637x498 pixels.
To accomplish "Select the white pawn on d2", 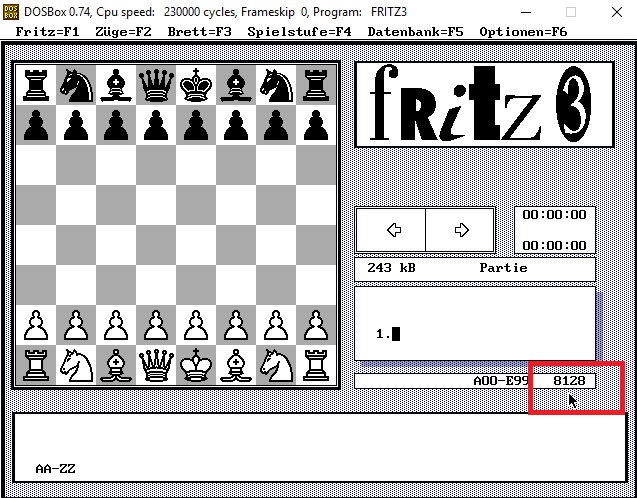I will tap(156, 325).
